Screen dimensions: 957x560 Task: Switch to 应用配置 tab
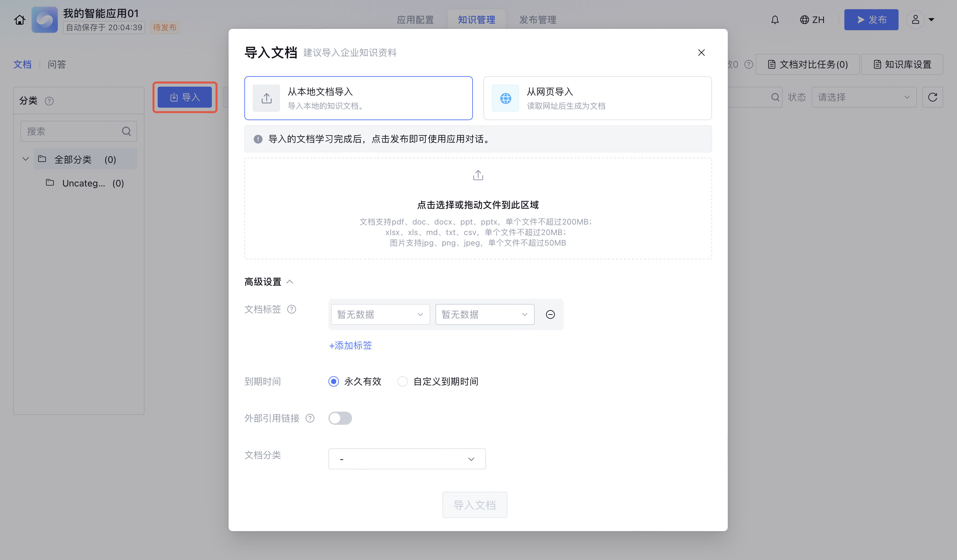point(415,20)
